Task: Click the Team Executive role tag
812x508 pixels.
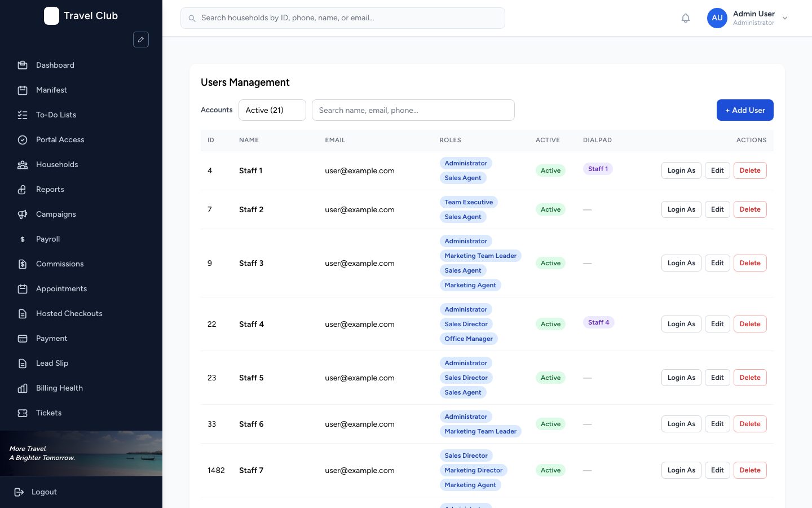Action: [x=469, y=202]
